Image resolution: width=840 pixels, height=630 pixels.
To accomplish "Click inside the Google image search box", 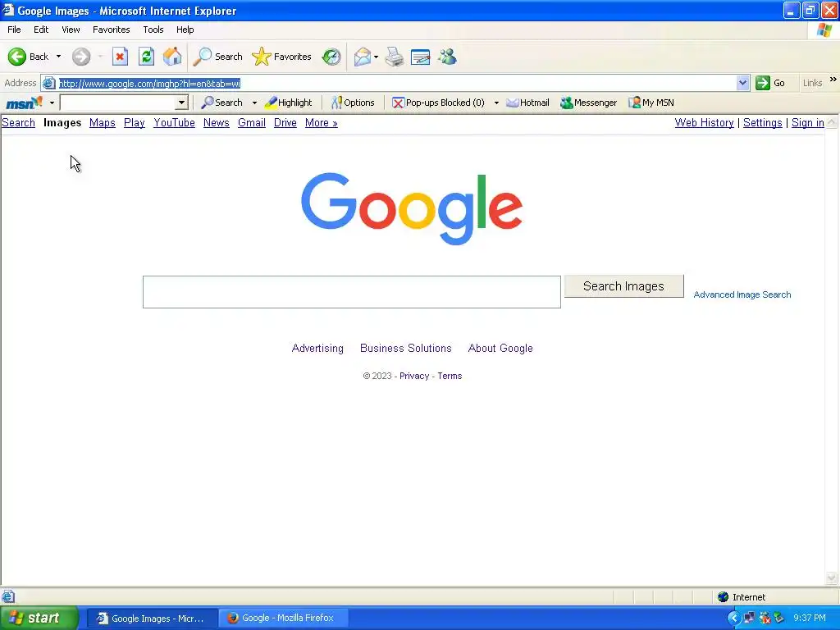I will [351, 292].
